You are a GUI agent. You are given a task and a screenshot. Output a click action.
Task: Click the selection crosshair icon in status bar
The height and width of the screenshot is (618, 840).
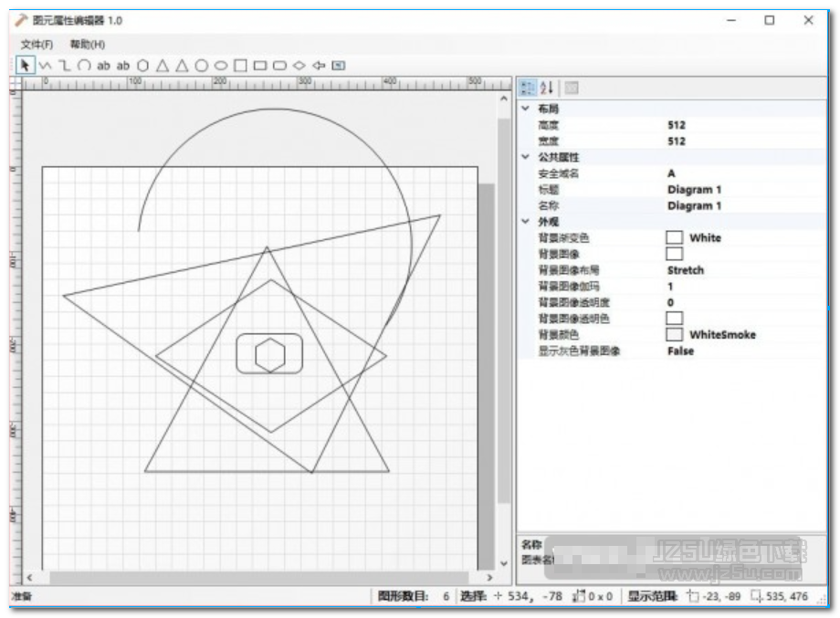pyautogui.click(x=499, y=595)
